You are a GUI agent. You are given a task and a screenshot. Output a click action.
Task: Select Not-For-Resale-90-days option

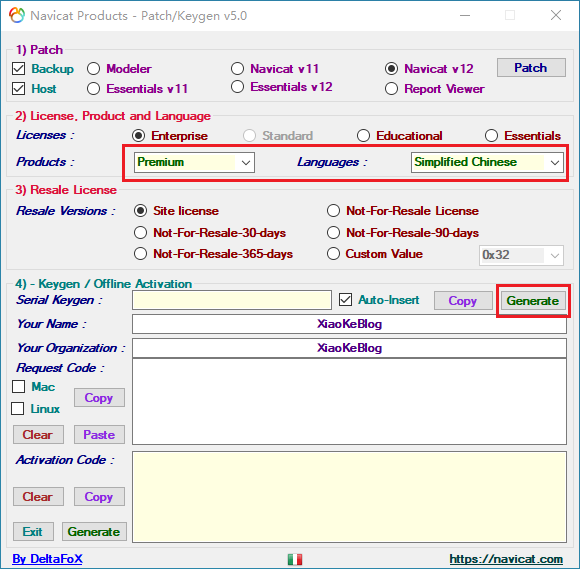(x=333, y=233)
